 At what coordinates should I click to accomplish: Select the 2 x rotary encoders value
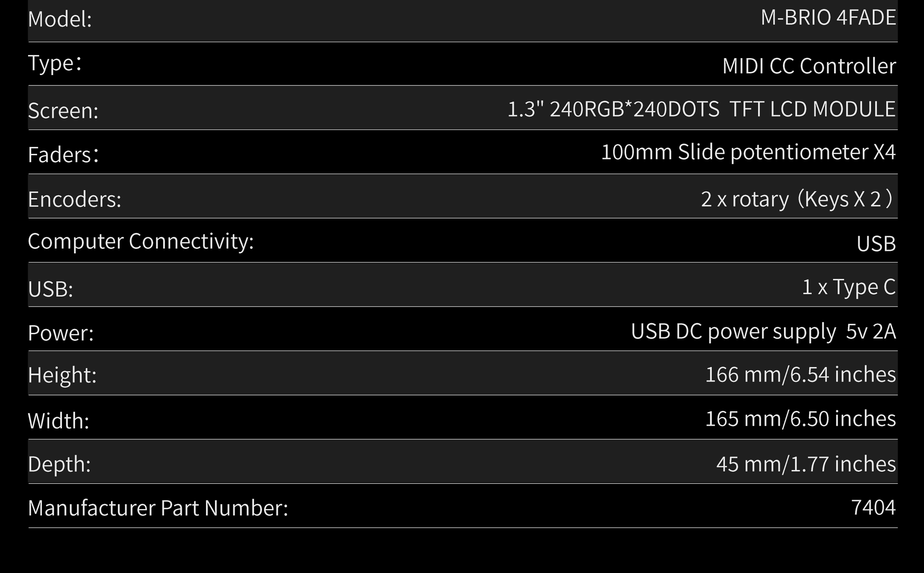[x=797, y=199]
